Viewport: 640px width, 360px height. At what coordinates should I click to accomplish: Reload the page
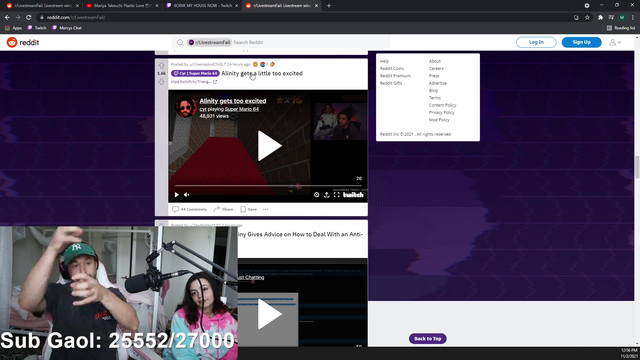click(29, 18)
